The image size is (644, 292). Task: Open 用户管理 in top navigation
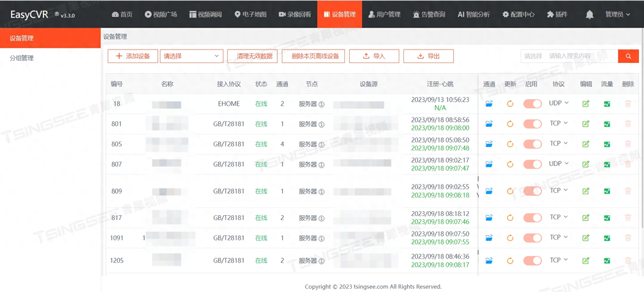384,14
